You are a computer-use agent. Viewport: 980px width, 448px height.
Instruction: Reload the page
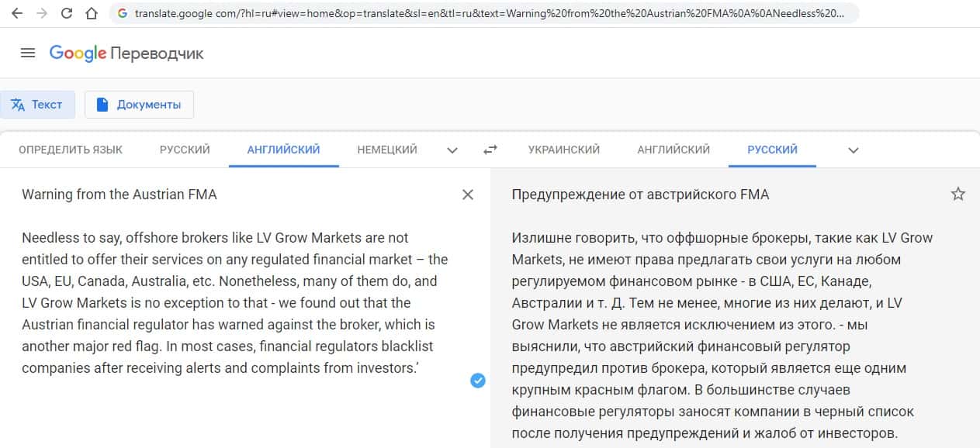[67, 14]
